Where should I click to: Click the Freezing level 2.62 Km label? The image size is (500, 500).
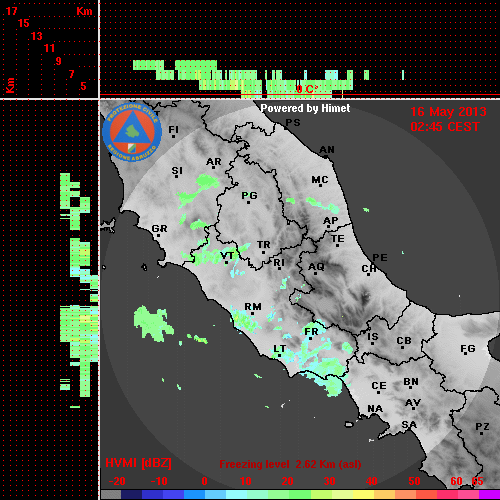(x=290, y=464)
